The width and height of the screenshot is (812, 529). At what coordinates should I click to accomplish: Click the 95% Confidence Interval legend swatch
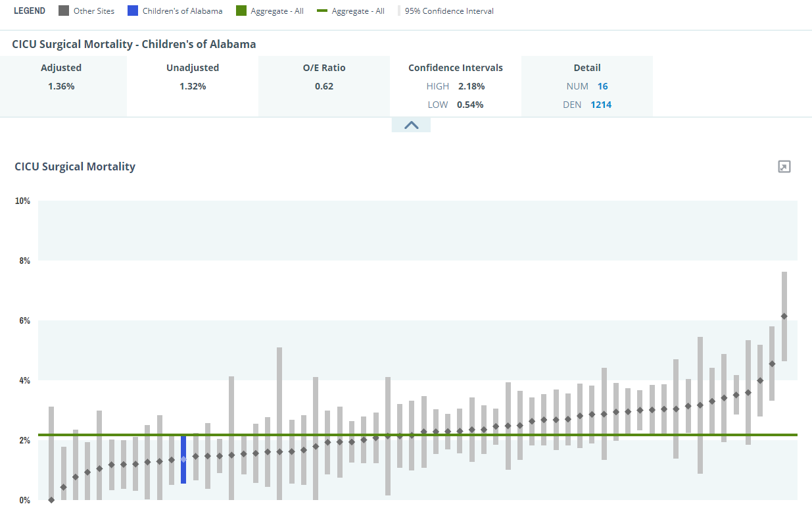(x=399, y=11)
